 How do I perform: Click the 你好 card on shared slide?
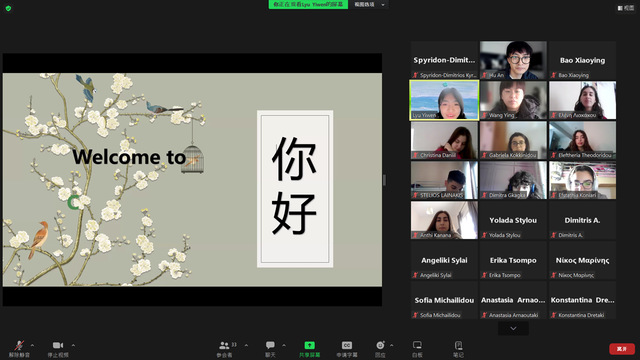(295, 189)
